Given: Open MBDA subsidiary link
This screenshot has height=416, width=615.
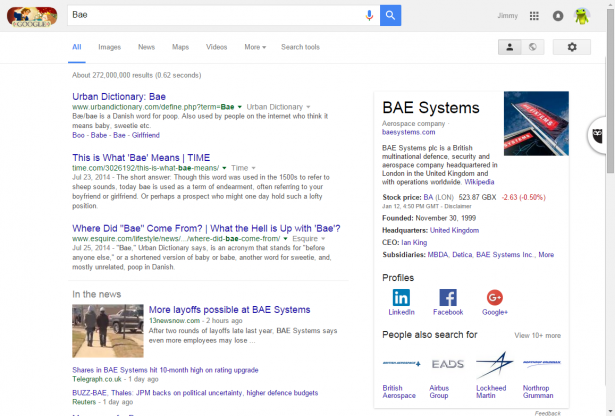Looking at the screenshot, I should pos(438,255).
